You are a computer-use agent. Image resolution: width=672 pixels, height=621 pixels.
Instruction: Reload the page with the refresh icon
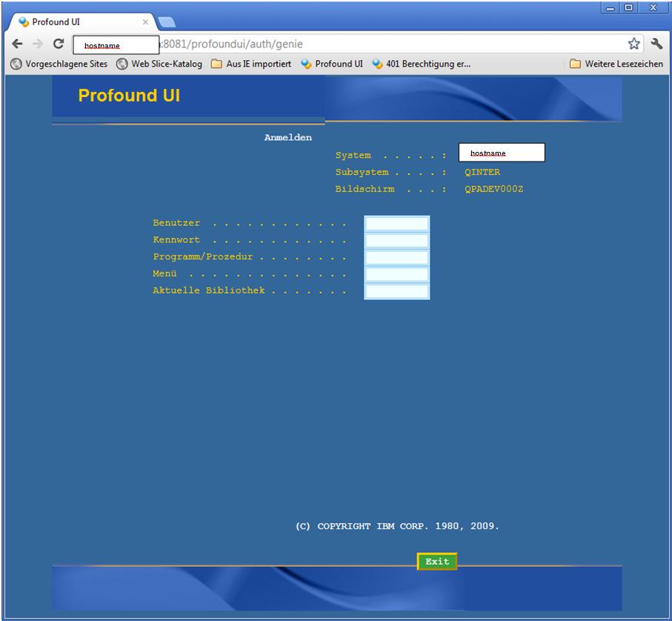coord(59,44)
